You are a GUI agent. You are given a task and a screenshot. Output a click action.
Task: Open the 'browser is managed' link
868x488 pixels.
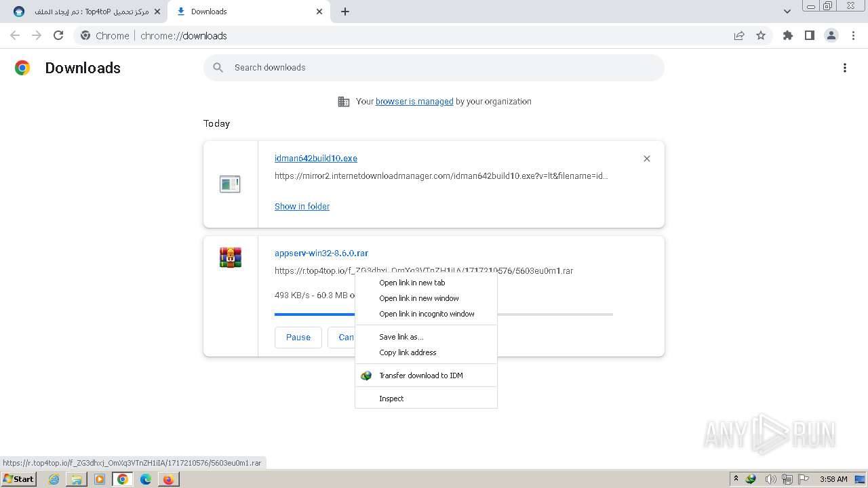(414, 102)
